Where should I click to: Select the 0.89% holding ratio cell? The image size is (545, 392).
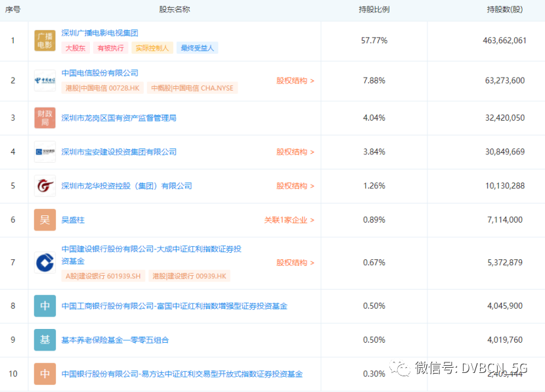(374, 220)
